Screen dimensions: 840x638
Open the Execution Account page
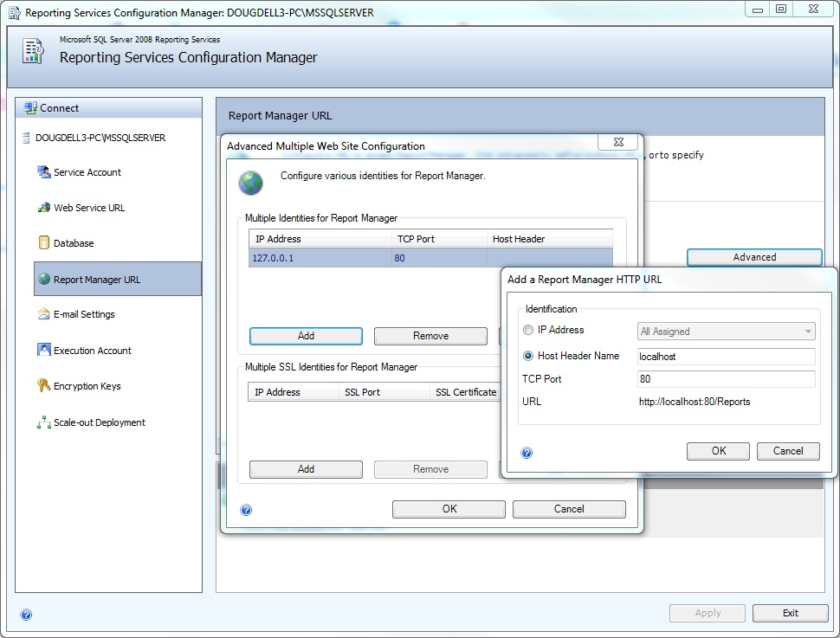tap(92, 351)
